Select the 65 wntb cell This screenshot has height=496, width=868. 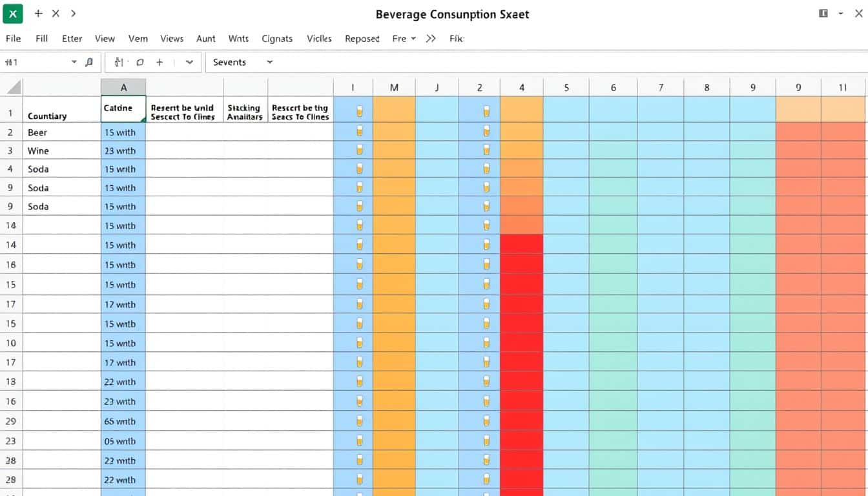pos(123,421)
